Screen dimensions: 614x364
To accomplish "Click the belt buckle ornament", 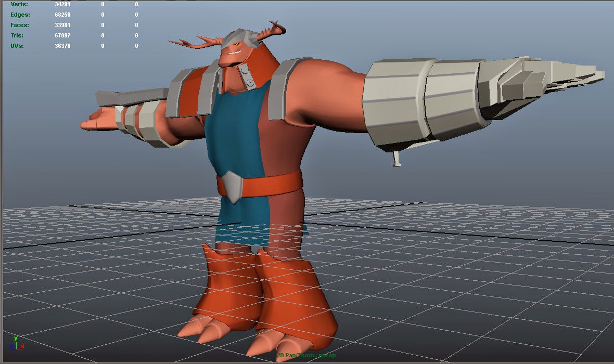I will (x=233, y=186).
